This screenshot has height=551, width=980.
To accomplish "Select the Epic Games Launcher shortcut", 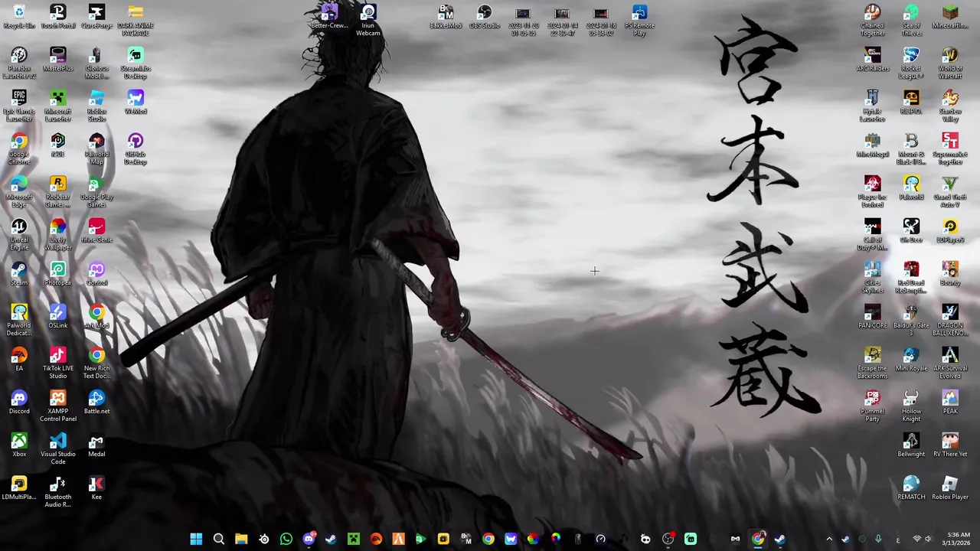I will (19, 106).
